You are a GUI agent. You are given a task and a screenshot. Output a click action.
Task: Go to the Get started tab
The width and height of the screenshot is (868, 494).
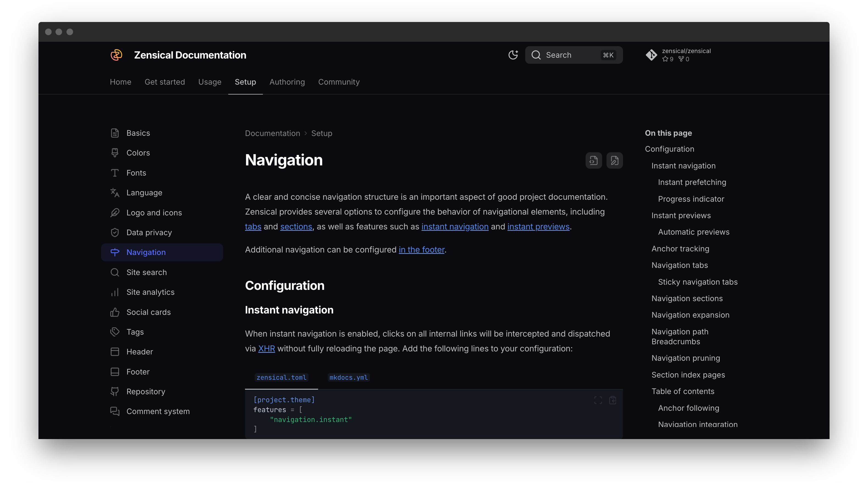pyautogui.click(x=165, y=82)
